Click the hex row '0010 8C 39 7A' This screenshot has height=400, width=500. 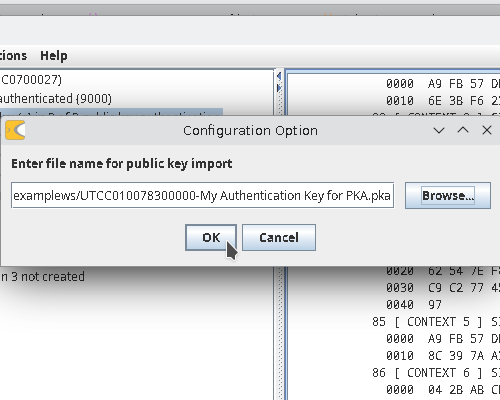pyautogui.click(x=443, y=356)
